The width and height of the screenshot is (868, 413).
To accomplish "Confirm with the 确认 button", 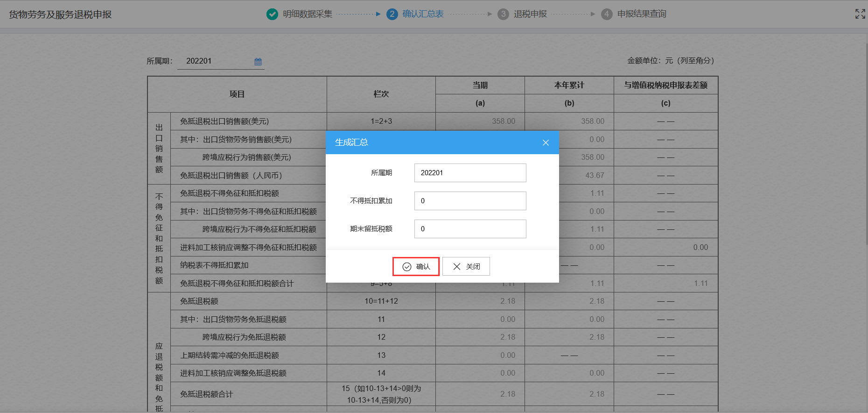I will tap(416, 266).
